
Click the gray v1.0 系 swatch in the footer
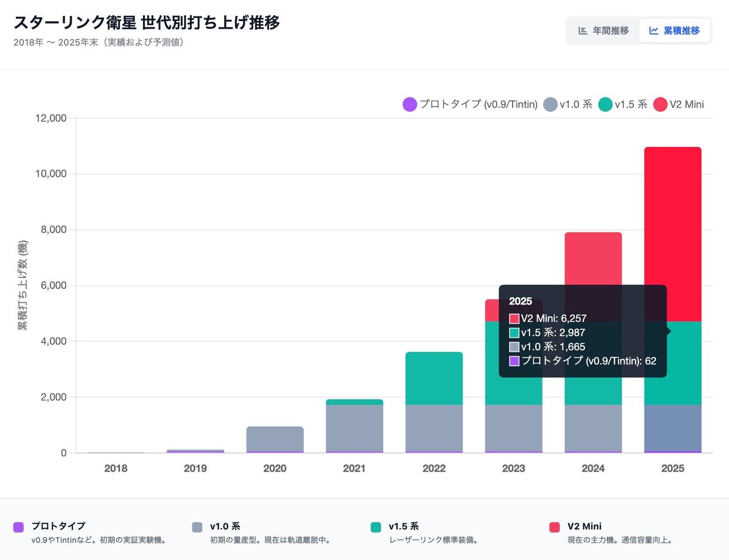(198, 527)
